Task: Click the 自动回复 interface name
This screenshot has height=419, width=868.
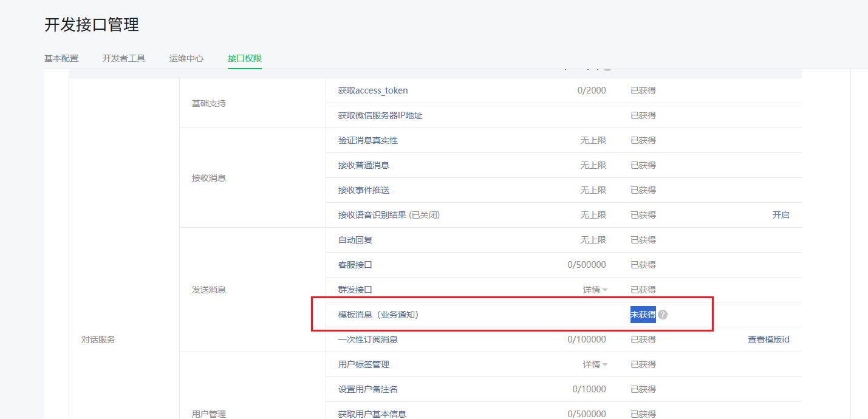Action: 355,240
